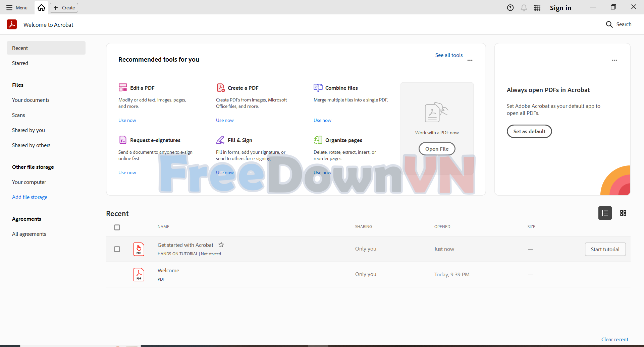
Task: Switch to list view layout
Action: (605, 213)
